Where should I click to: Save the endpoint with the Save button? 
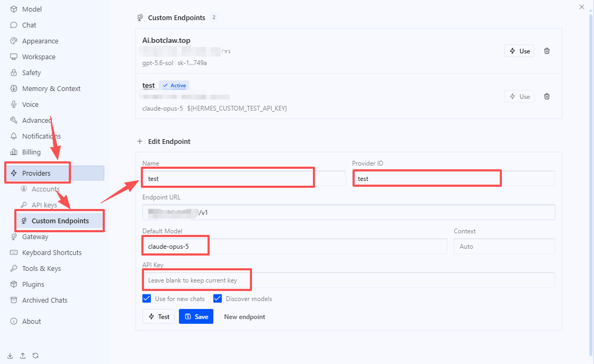pos(196,317)
